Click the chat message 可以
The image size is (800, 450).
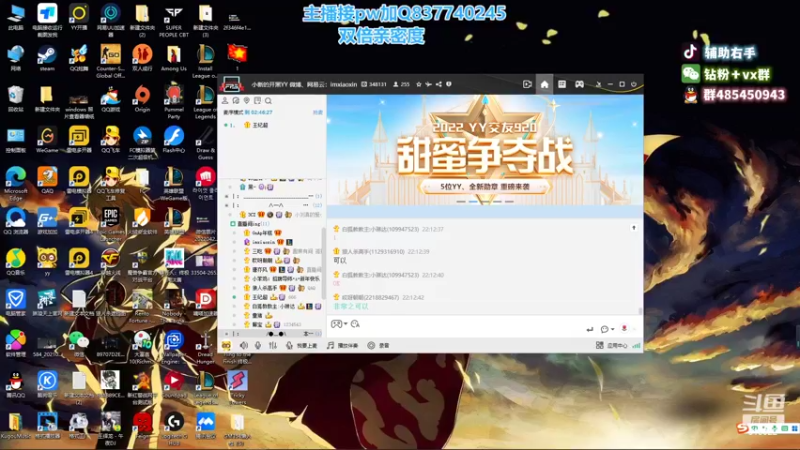[340, 260]
